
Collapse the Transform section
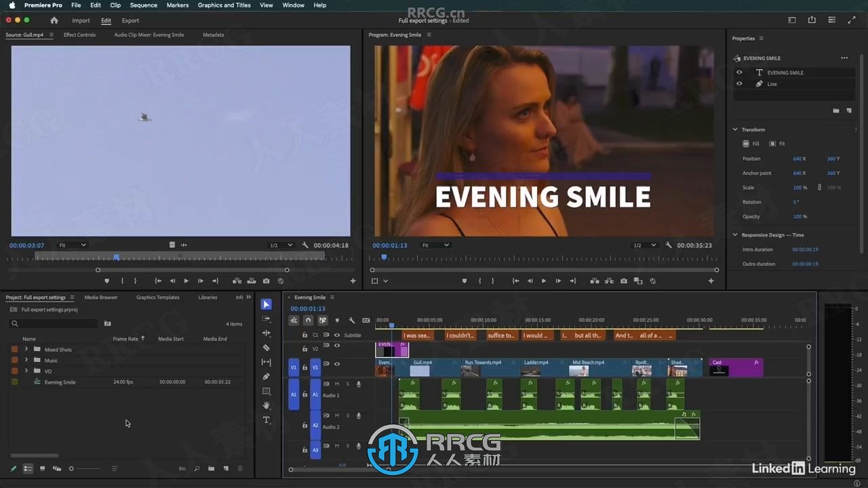point(735,129)
